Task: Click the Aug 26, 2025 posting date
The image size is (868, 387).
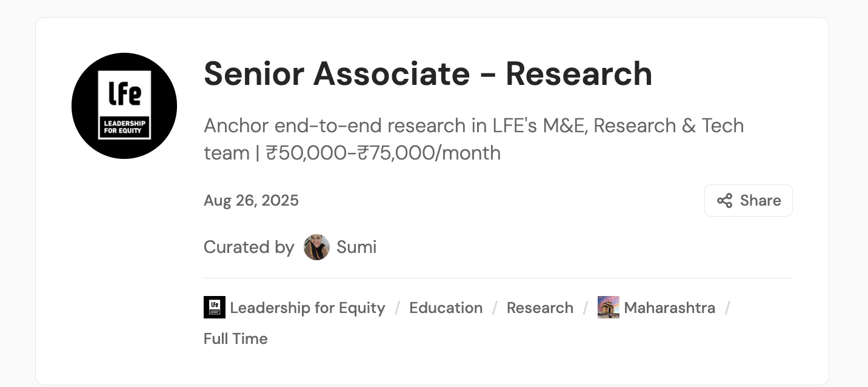Action: point(251,201)
